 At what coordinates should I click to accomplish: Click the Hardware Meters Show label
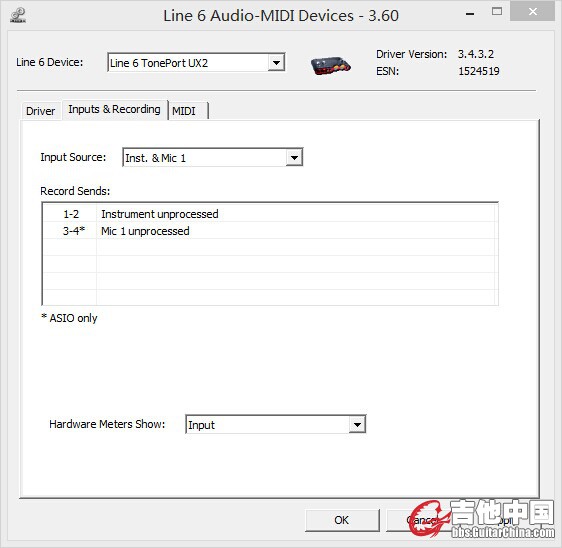click(x=107, y=424)
